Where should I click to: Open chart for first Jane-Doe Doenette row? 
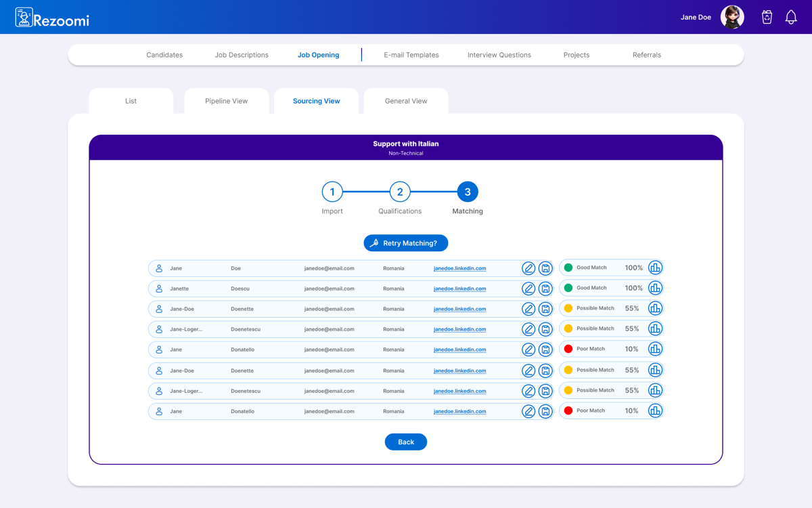[x=655, y=308]
